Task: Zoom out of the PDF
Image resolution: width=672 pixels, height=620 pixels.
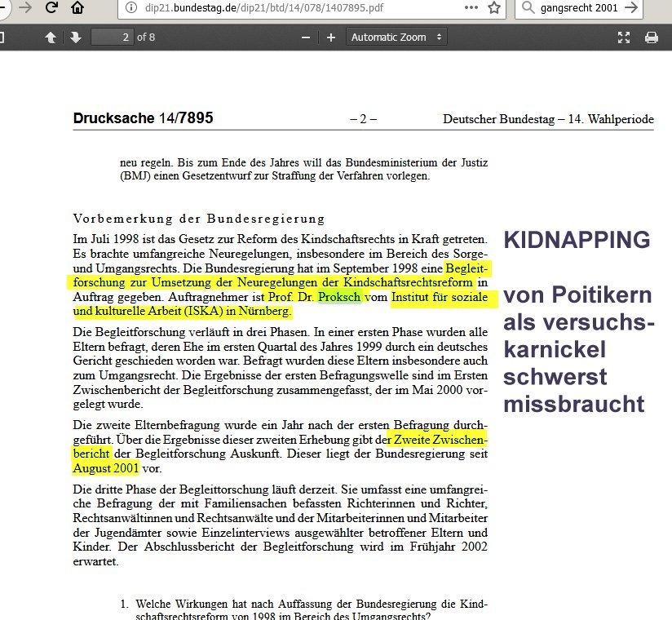Action: [x=306, y=38]
